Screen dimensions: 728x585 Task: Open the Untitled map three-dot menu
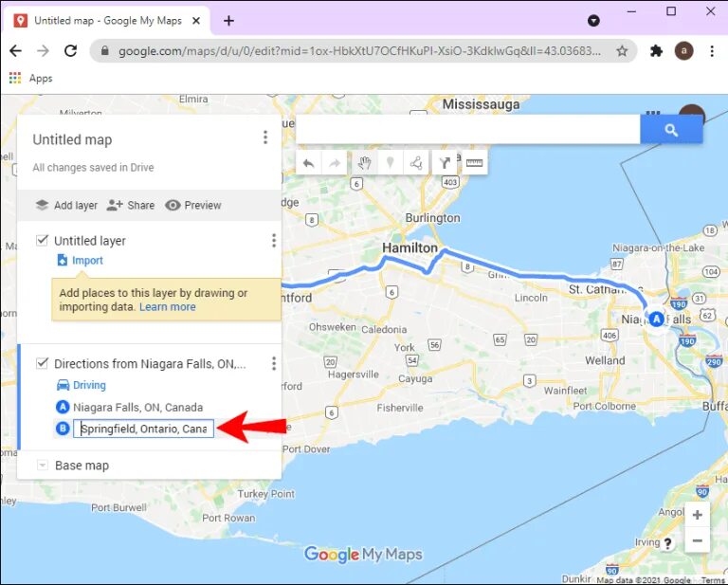tap(265, 137)
